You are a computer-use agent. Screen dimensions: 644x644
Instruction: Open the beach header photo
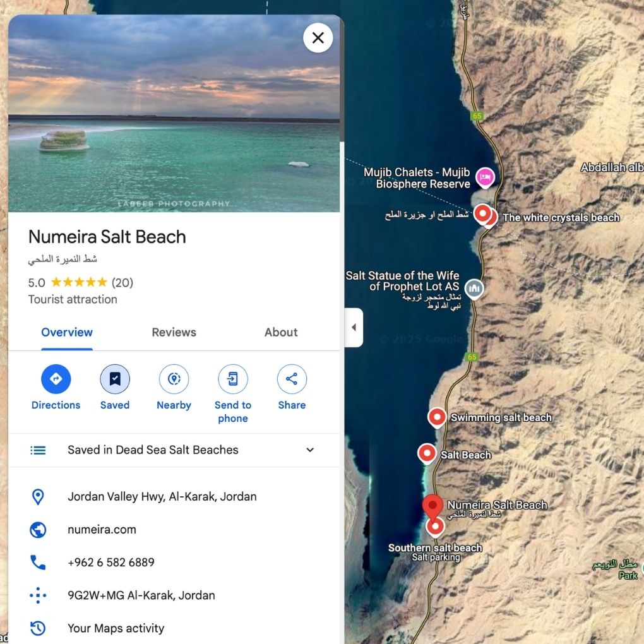[174, 114]
